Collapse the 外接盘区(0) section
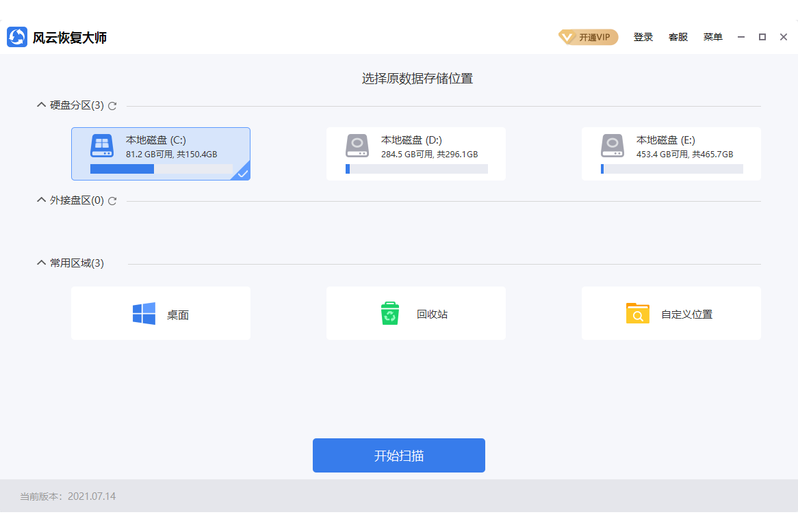Image resolution: width=798 pixels, height=532 pixels. [x=41, y=200]
